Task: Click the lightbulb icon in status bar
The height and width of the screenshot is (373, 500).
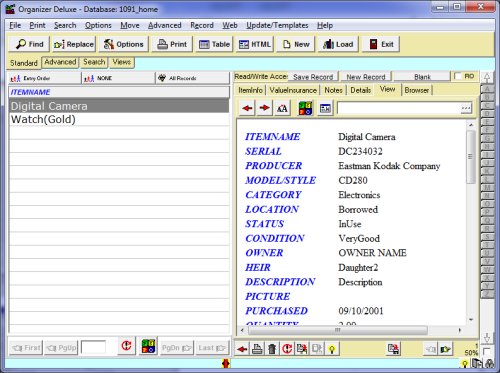Action: click(x=464, y=364)
